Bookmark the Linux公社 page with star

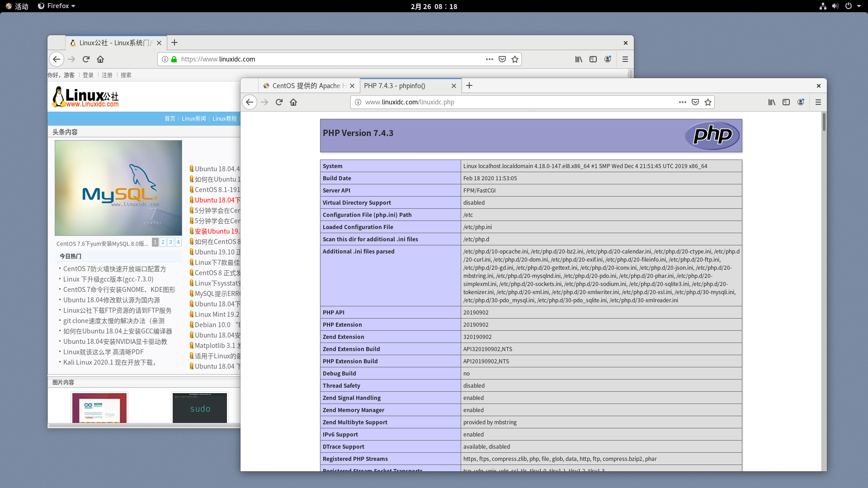(515, 59)
